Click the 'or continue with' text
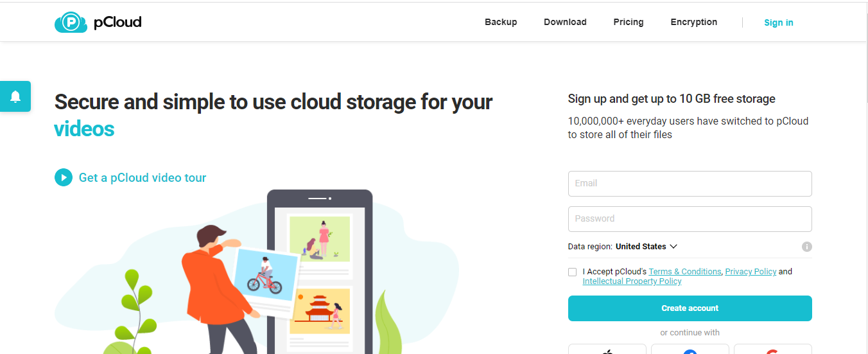Image resolution: width=868 pixels, height=354 pixels. click(x=690, y=333)
